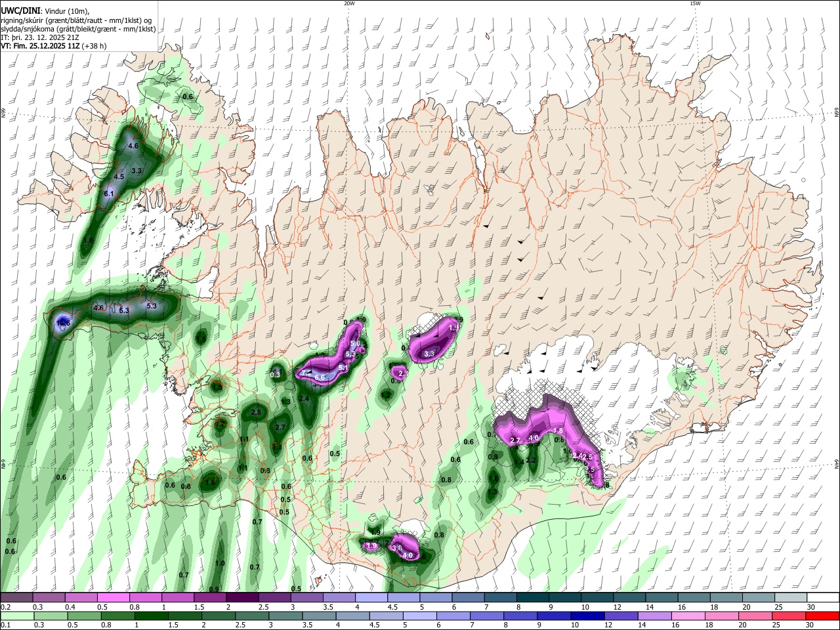
Task: Click the 0.4 label in the snow legend
Action: coord(70,607)
